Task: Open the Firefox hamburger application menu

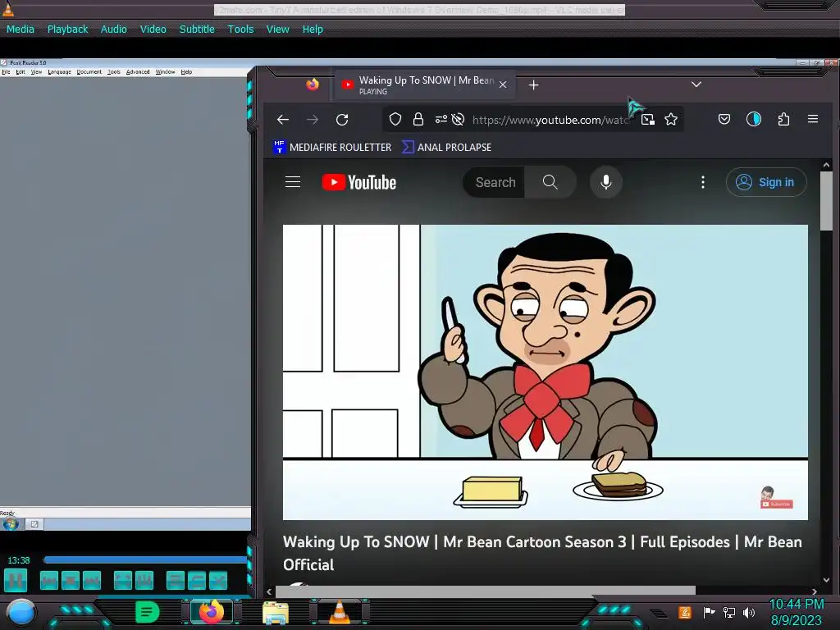Action: tap(813, 119)
